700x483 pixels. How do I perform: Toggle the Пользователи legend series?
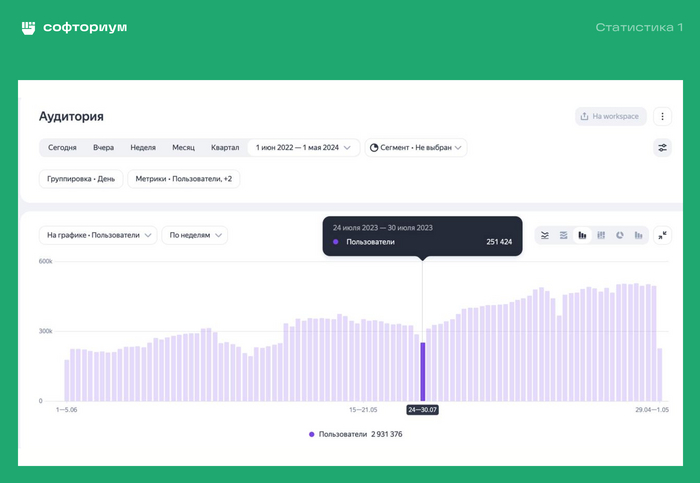[x=355, y=434]
